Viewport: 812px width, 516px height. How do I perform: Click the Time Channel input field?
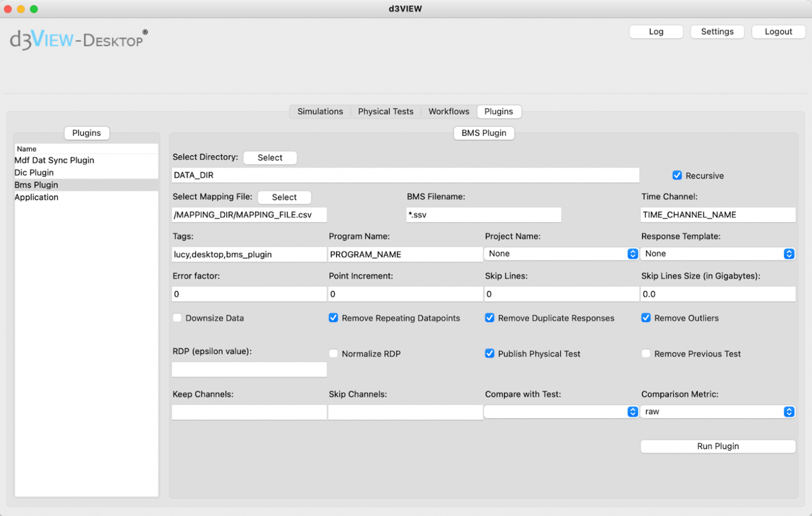tap(717, 215)
